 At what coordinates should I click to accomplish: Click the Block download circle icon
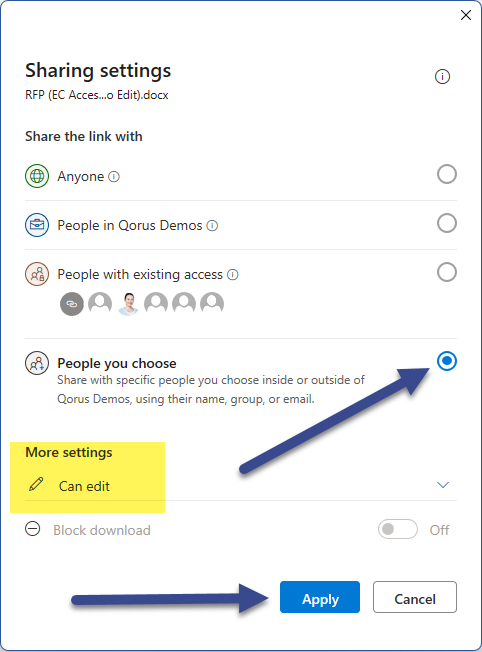tap(33, 529)
